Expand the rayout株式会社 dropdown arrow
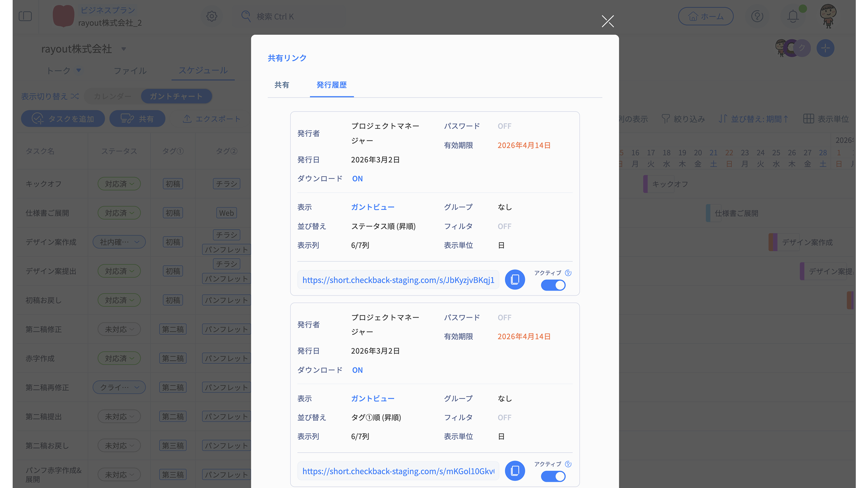Image resolution: width=868 pixels, height=488 pixels. [123, 49]
